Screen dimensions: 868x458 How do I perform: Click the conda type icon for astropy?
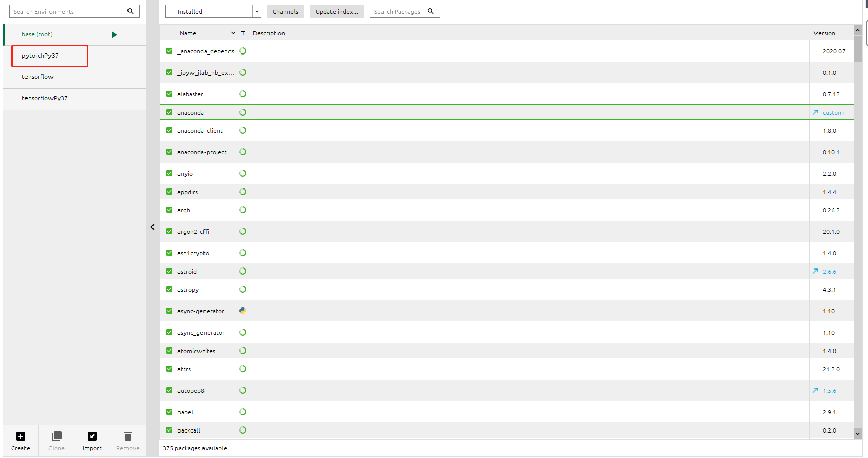pyautogui.click(x=243, y=289)
